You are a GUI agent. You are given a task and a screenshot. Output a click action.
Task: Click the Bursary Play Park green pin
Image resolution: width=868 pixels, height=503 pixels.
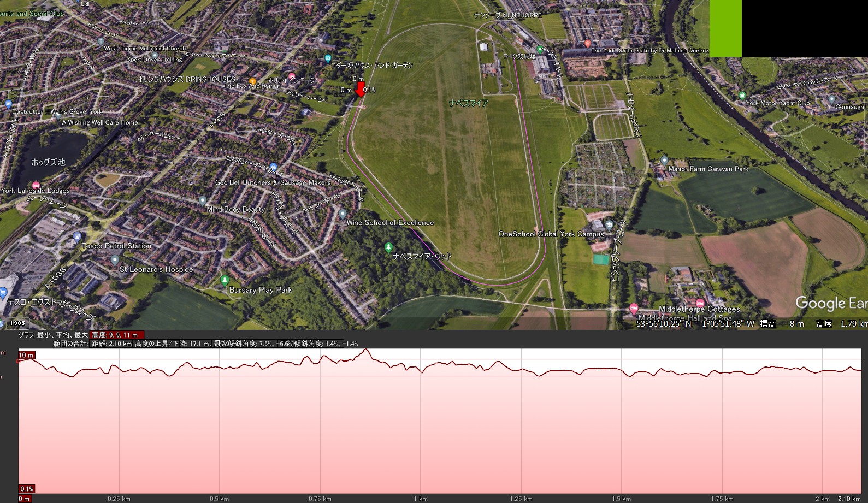click(224, 281)
